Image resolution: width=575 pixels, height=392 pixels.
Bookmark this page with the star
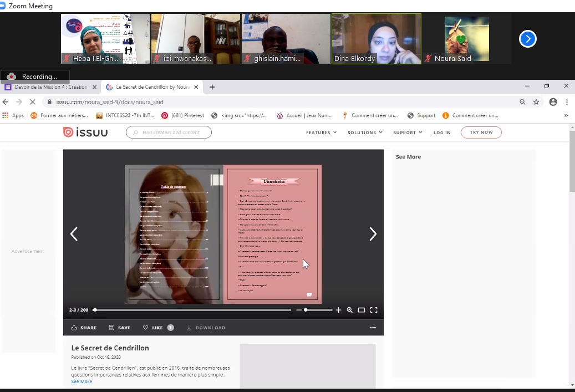click(536, 102)
